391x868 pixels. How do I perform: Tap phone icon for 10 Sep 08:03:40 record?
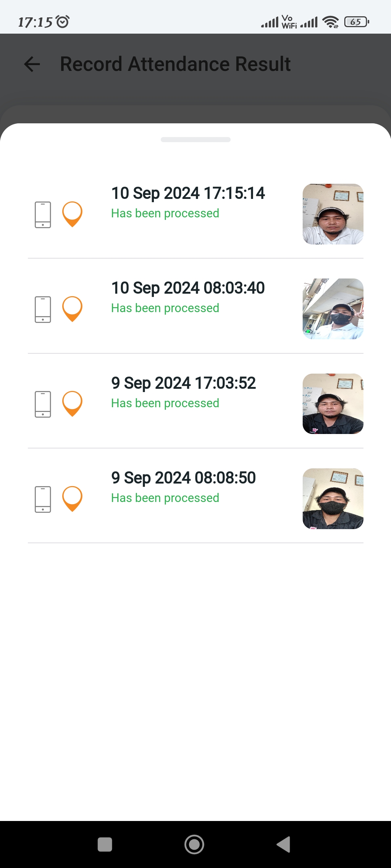[43, 309]
